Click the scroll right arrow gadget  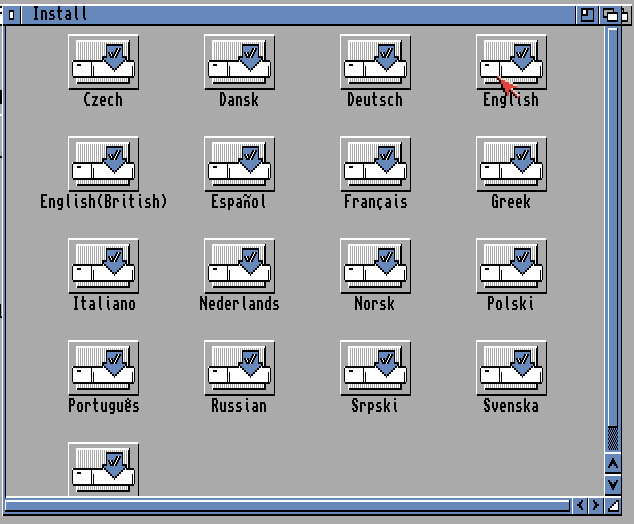[x=595, y=506]
